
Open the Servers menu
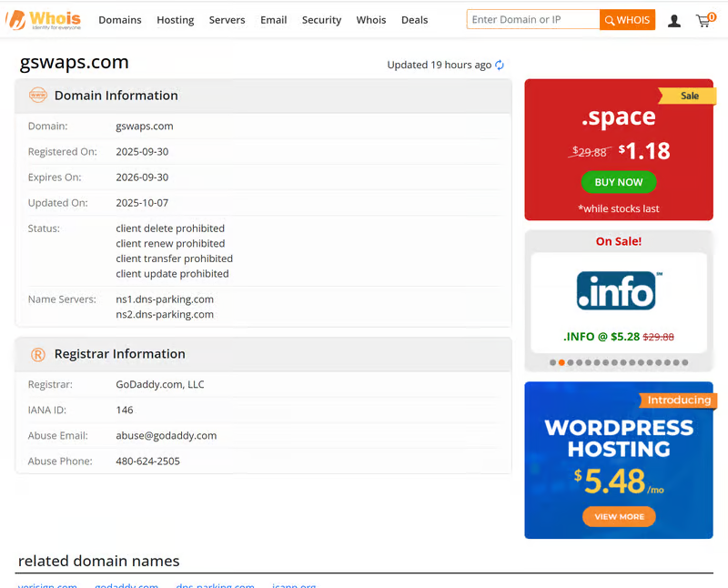(227, 20)
